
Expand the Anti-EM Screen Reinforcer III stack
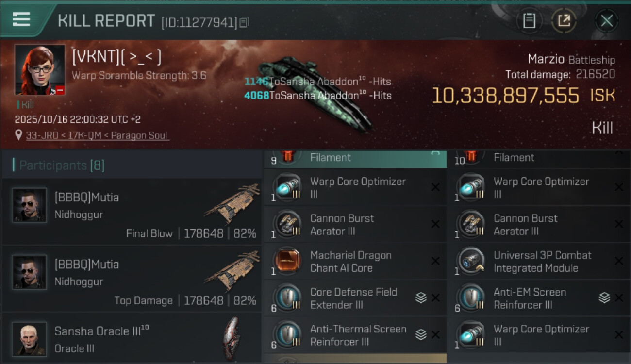click(x=604, y=298)
